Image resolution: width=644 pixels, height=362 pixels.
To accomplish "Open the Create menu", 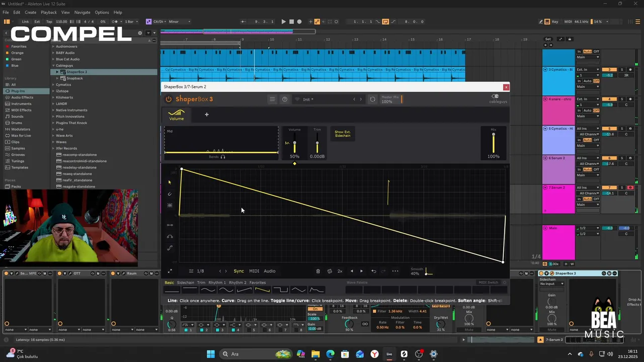I will pos(31,12).
